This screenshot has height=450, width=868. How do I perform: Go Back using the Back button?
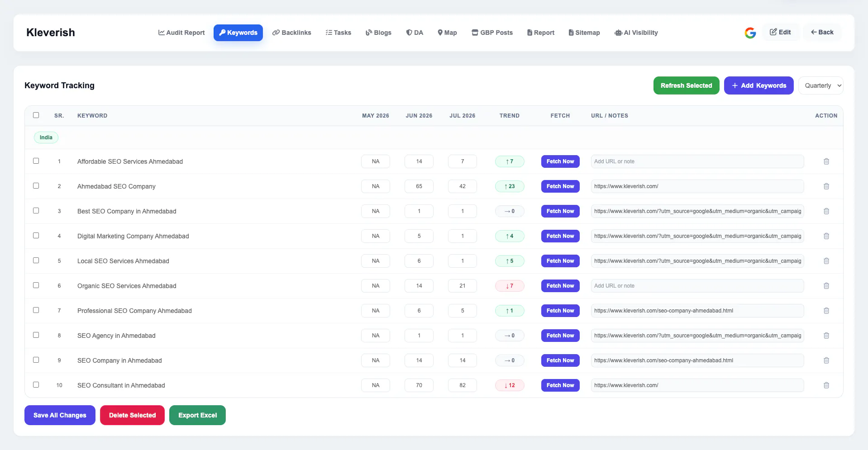coord(822,32)
